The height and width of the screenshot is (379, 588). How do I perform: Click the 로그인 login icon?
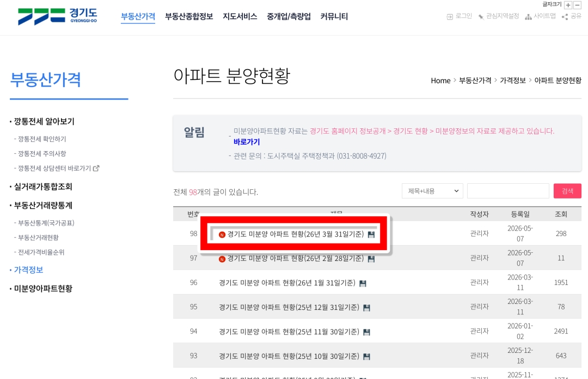click(450, 16)
